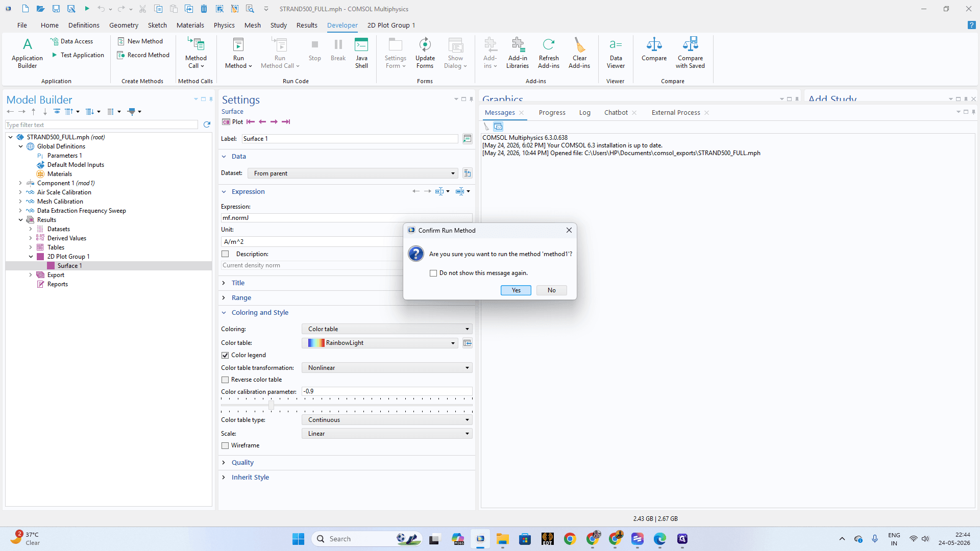980x551 pixels.
Task: Switch to the Chatbot tab
Action: (616, 113)
